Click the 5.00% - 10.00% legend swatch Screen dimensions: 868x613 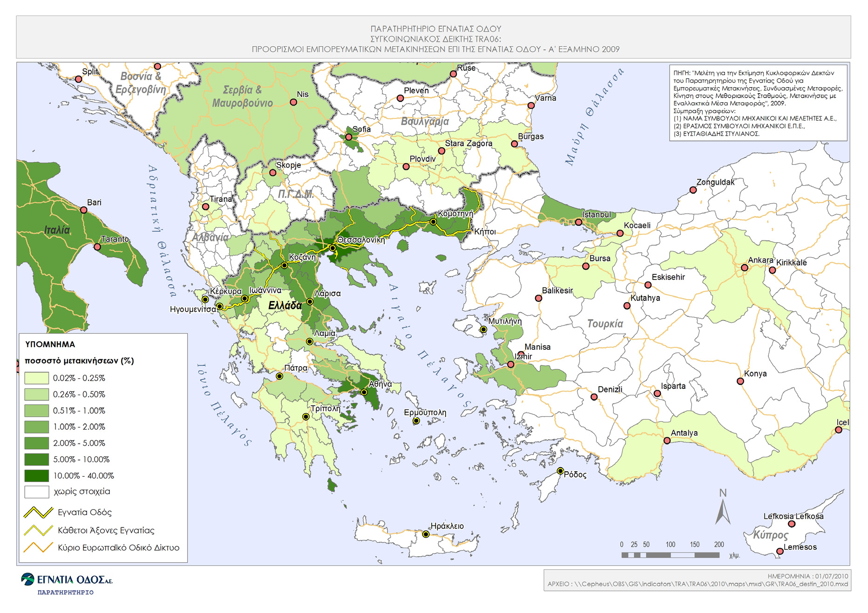tap(37, 459)
